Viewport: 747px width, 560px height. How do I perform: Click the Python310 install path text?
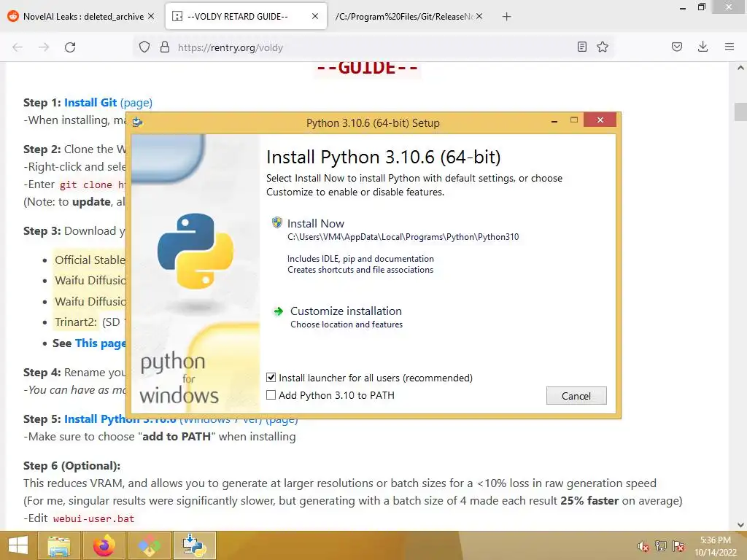(403, 237)
